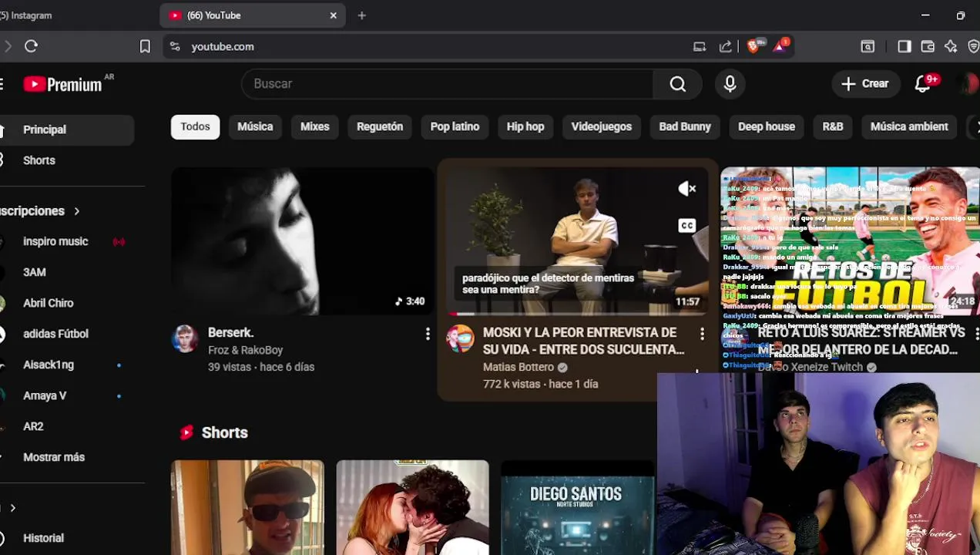Open a new browser tab
The width and height of the screenshot is (980, 555).
coord(361,15)
